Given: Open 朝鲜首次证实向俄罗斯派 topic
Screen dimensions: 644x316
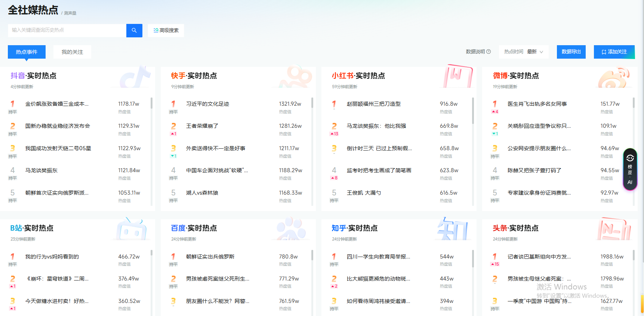Looking at the screenshot, I should coord(57,193).
